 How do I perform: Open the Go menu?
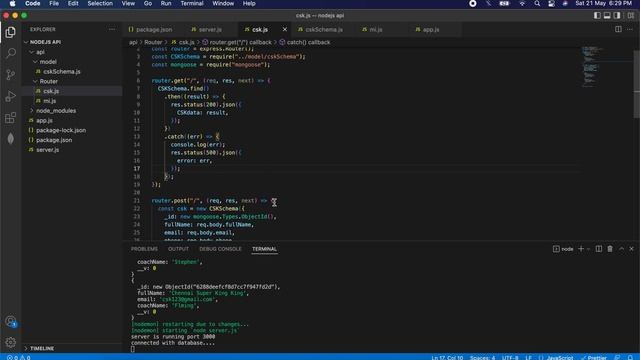(148, 4)
